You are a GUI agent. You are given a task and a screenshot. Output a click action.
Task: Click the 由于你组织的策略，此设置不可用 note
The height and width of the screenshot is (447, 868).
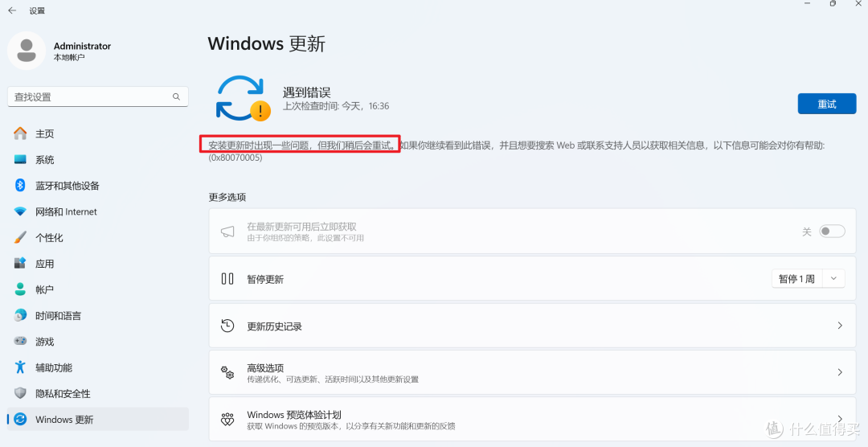coord(305,238)
